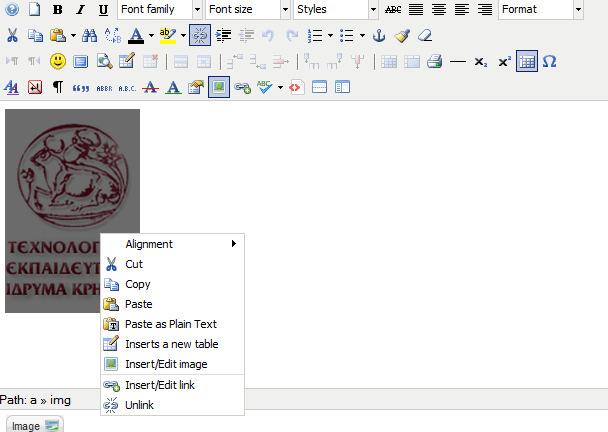Click the ABBR abbreviation icon
The image size is (608, 432).
[x=104, y=88]
